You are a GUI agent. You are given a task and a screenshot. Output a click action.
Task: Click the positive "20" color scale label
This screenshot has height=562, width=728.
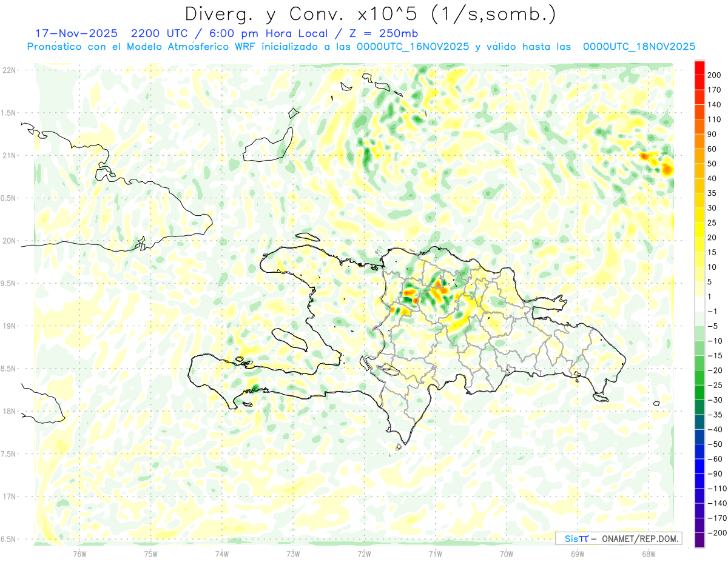coord(713,238)
